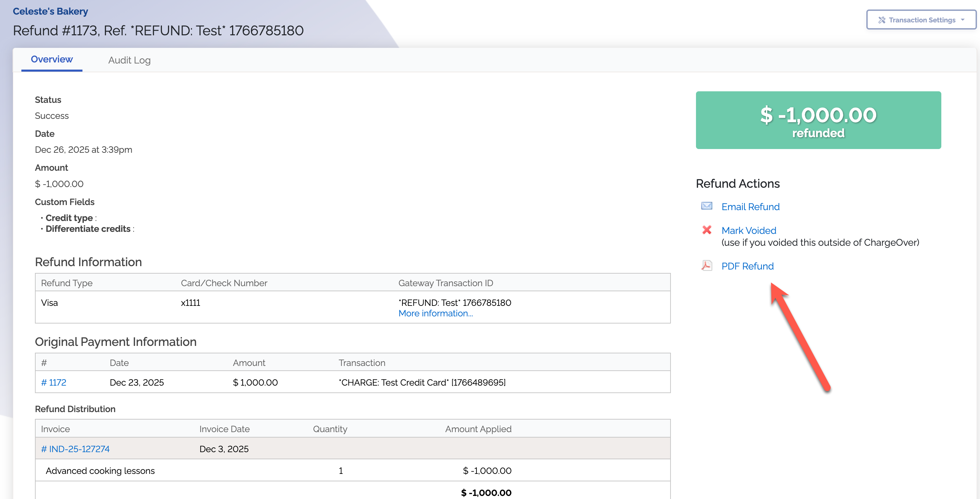This screenshot has height=499, width=980.
Task: Open the PDF Refund link
Action: 747,266
